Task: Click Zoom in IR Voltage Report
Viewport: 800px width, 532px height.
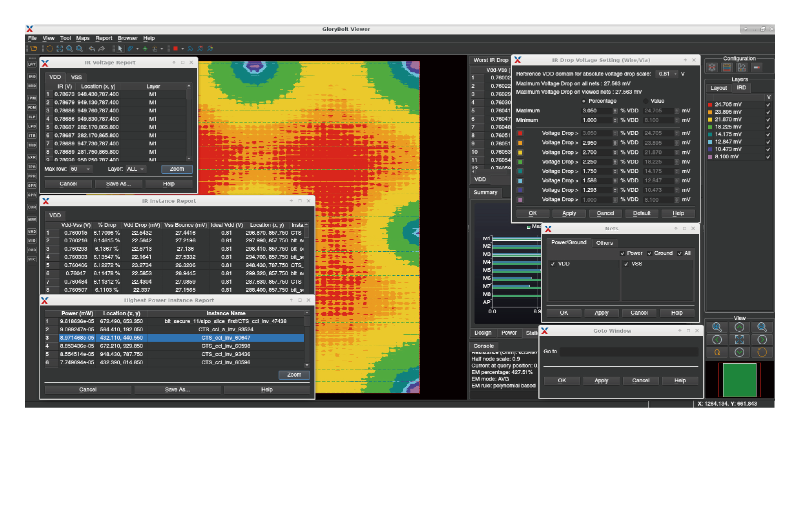Action: pyautogui.click(x=177, y=169)
